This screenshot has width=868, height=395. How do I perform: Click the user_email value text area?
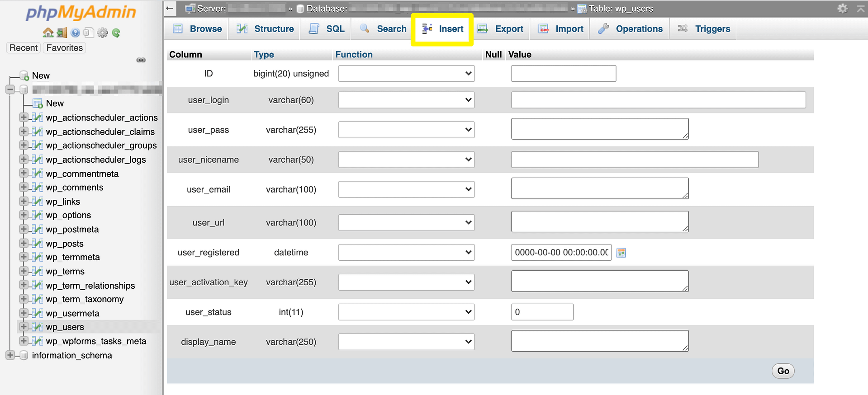[x=600, y=188]
